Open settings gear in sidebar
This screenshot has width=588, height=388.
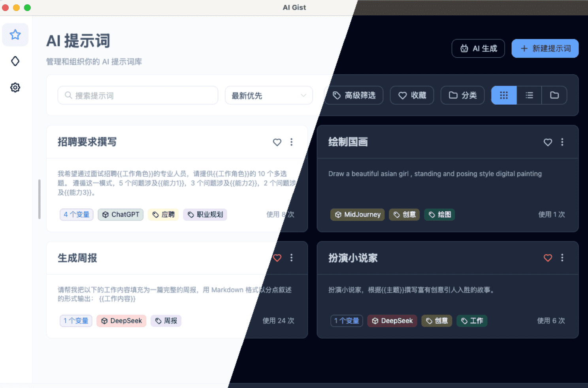point(15,87)
